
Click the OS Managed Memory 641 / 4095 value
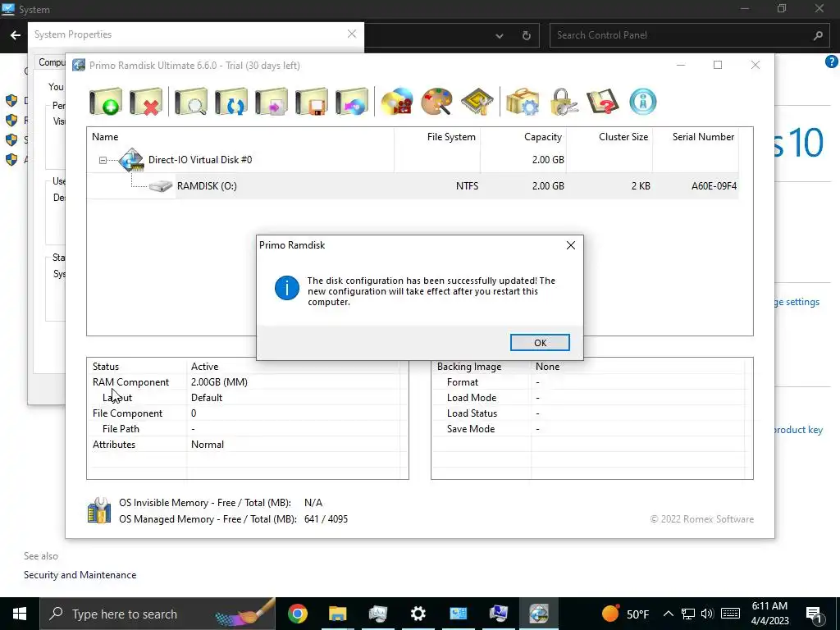pyautogui.click(x=326, y=519)
